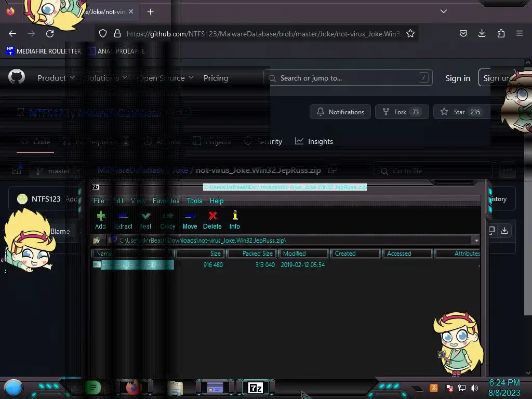Expand the GitHub file tree panel
This screenshot has width=532, height=399.
pyautogui.click(x=17, y=169)
